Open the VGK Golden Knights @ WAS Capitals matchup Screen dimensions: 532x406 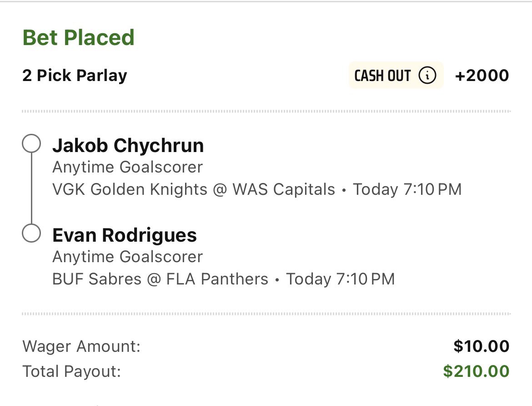(x=193, y=189)
